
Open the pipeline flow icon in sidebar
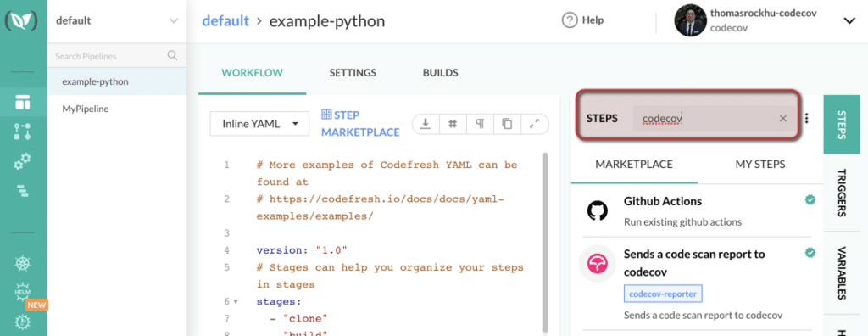(x=23, y=132)
